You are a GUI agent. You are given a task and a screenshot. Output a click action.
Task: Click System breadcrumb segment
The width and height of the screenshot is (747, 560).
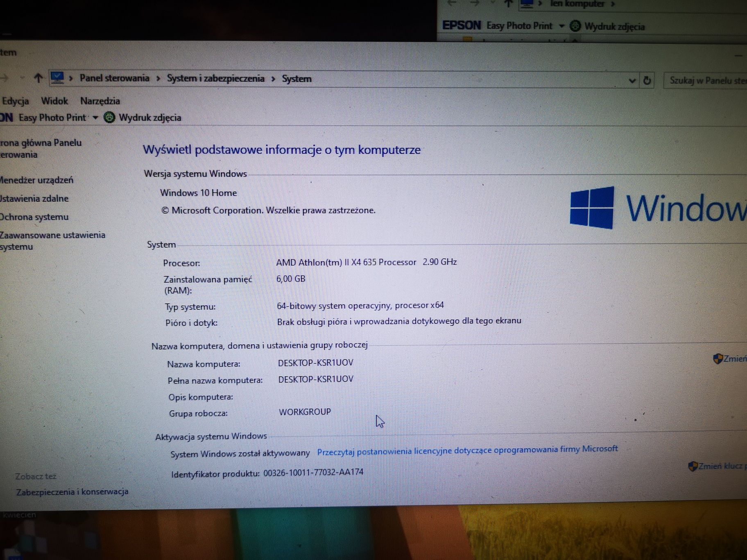pyautogui.click(x=297, y=79)
